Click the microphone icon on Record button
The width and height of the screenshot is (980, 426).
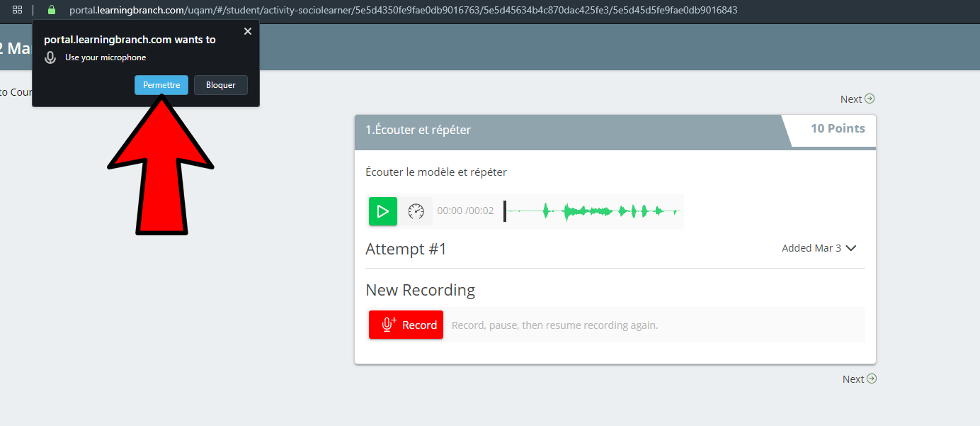pyautogui.click(x=389, y=325)
